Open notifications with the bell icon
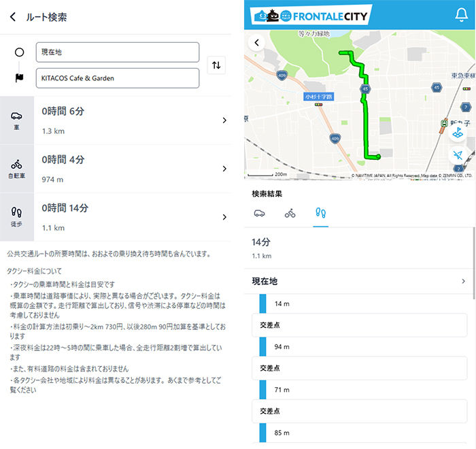Image resolution: width=476 pixels, height=449 pixels. (x=460, y=15)
